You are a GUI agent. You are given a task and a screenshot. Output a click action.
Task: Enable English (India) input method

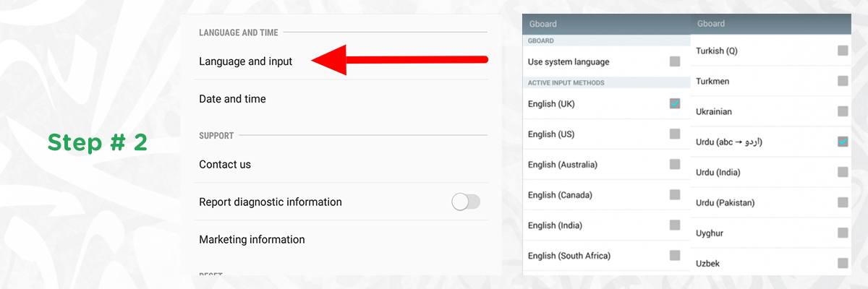click(x=675, y=225)
